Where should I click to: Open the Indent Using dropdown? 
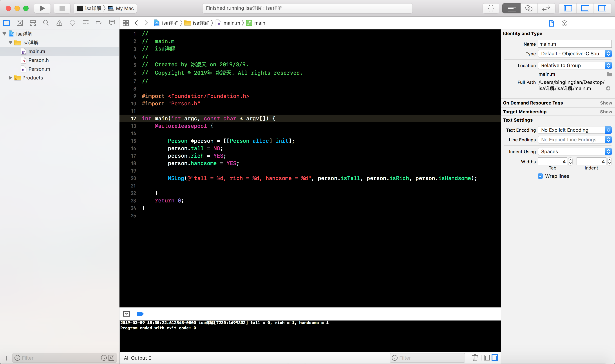pyautogui.click(x=575, y=151)
